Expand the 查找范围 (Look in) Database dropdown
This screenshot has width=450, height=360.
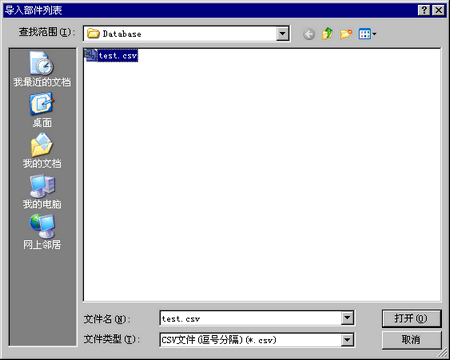click(282, 34)
